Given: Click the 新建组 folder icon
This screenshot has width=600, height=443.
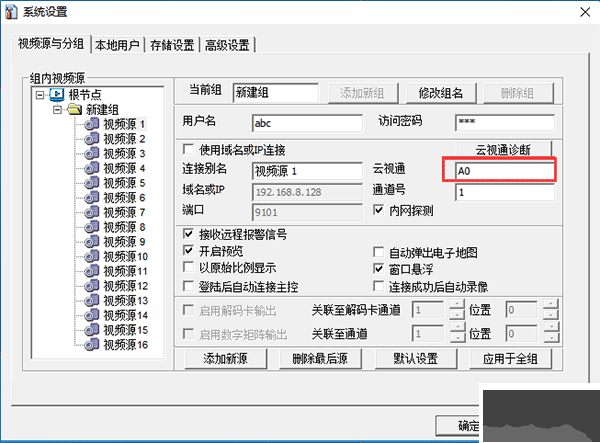Looking at the screenshot, I should (x=75, y=109).
